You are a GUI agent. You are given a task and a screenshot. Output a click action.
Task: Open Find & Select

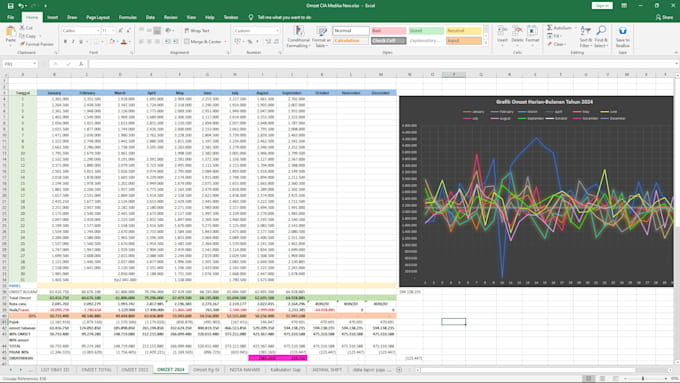pyautogui.click(x=601, y=36)
